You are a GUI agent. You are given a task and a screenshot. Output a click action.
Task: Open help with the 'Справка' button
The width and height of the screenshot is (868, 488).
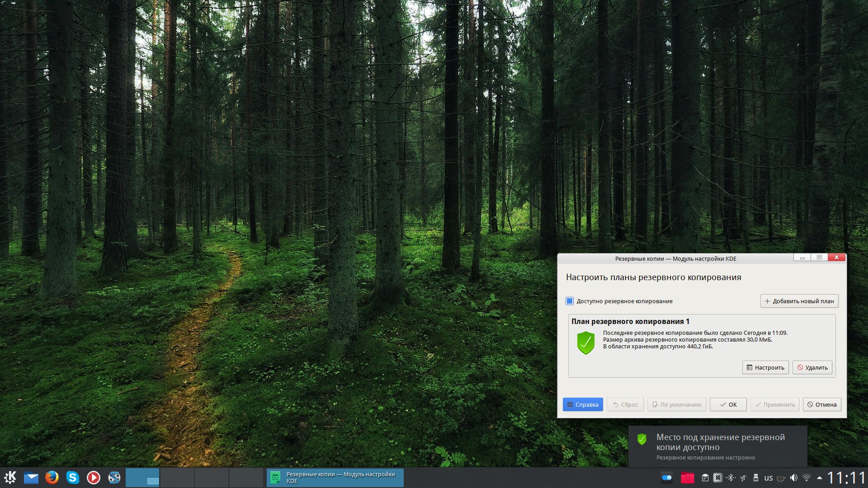coord(582,404)
